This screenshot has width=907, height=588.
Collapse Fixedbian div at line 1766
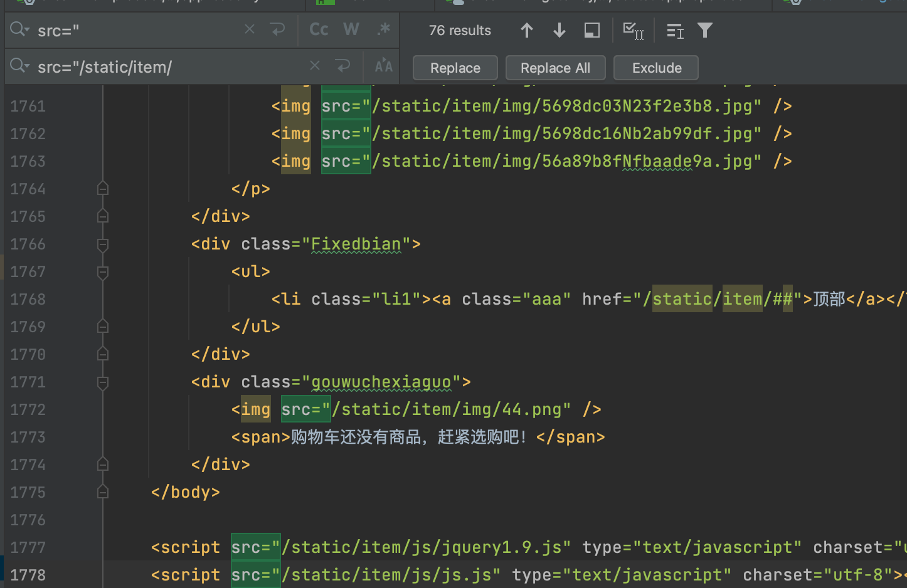(103, 244)
